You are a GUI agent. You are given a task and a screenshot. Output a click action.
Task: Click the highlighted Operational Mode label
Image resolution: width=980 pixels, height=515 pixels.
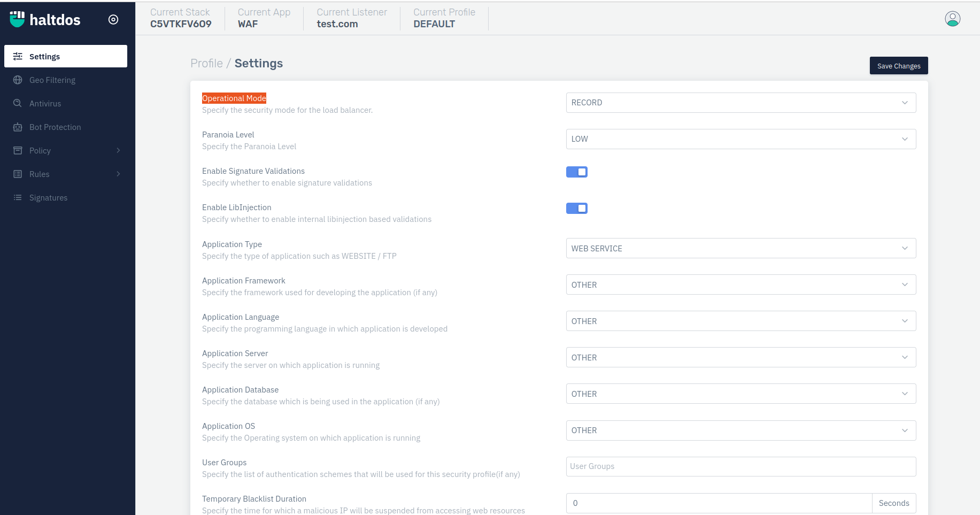tap(234, 98)
